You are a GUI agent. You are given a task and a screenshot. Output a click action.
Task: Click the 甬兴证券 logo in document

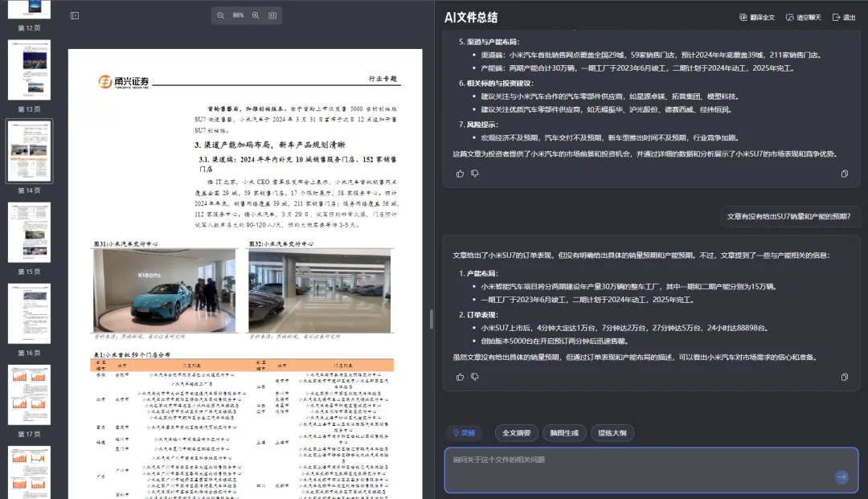(x=124, y=82)
